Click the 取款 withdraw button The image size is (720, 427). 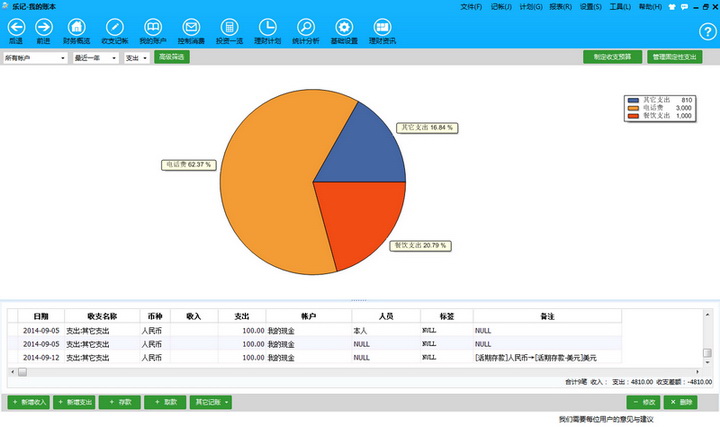point(165,402)
